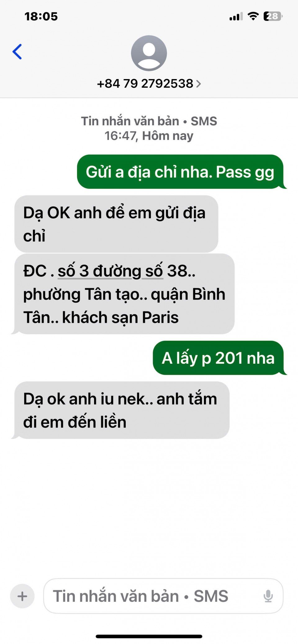
Task: Select the 'Dạ OK anh để em' bubble
Action: pos(116,224)
